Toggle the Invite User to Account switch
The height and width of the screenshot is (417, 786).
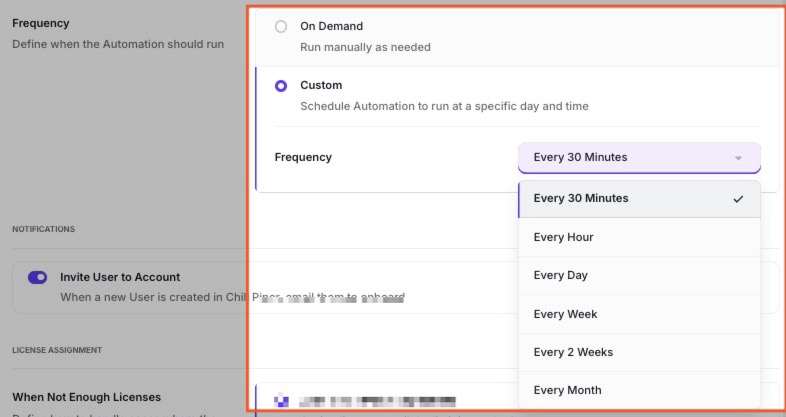(38, 277)
